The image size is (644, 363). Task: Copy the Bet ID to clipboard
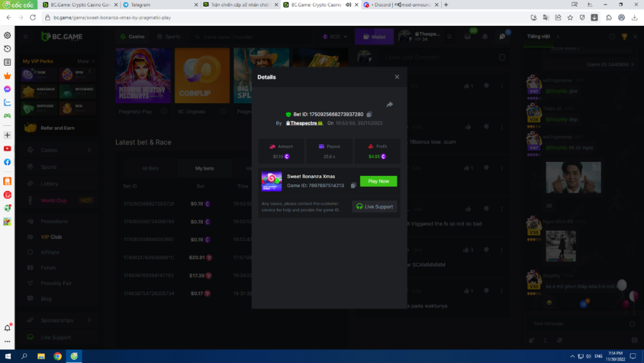pos(369,114)
